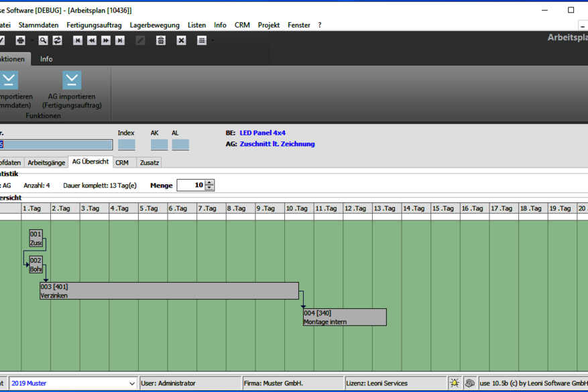This screenshot has height=392, width=588.
Task: Jump to last record with the toolbar arrow
Action: [120, 41]
